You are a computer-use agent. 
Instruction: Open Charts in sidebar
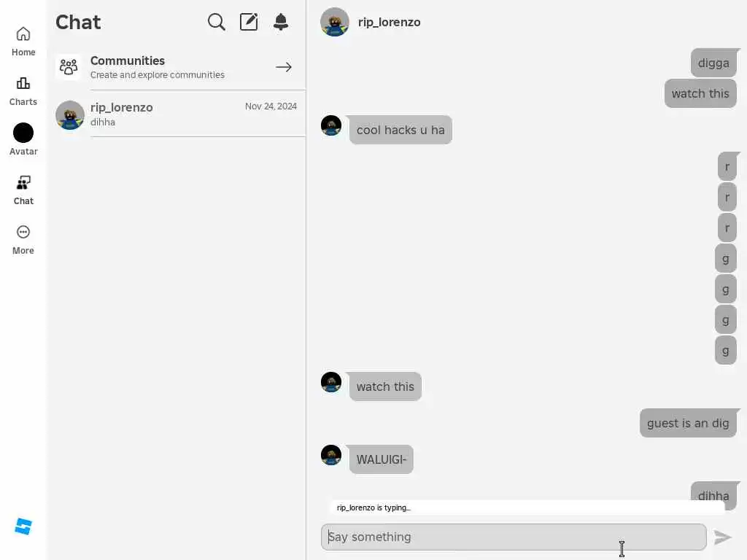click(x=23, y=91)
